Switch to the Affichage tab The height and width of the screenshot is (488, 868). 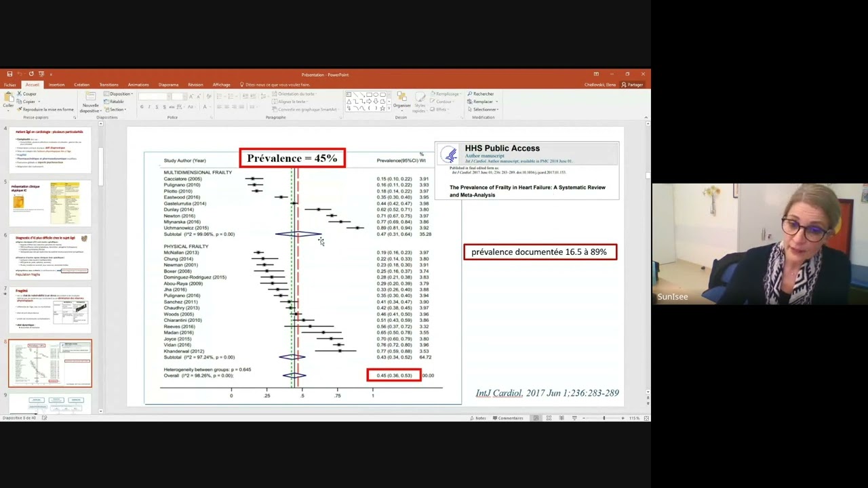[x=221, y=85]
